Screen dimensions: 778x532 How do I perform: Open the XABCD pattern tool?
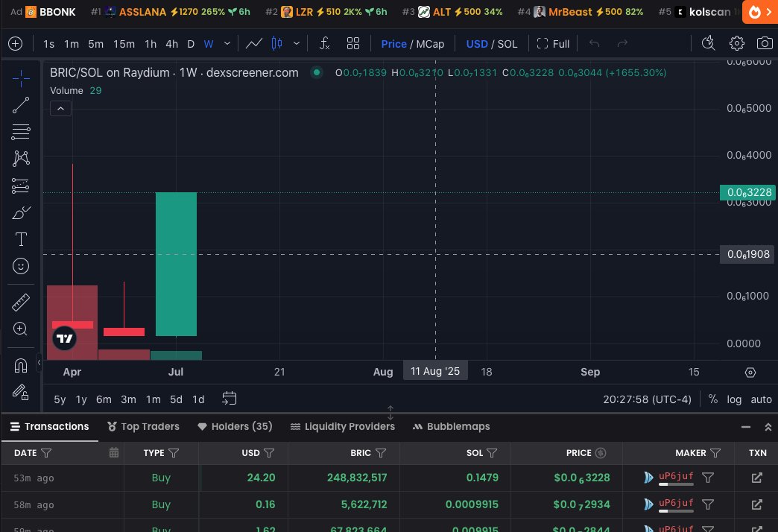click(x=20, y=159)
